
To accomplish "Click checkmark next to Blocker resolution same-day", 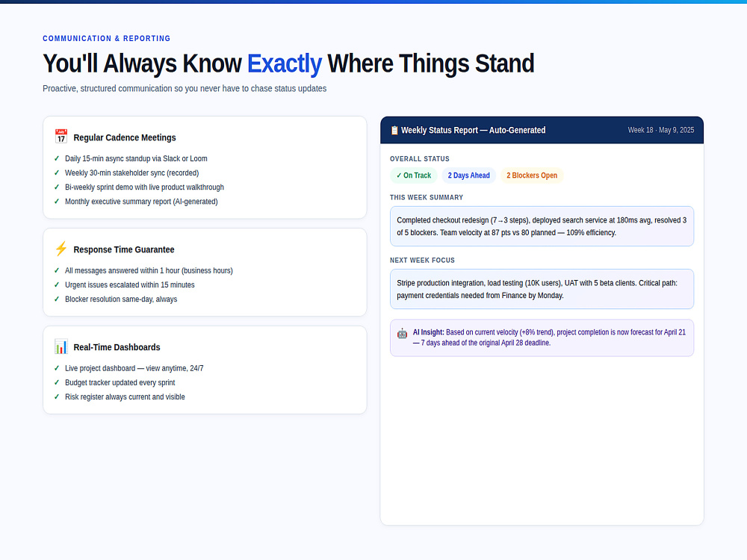I will 57,299.
